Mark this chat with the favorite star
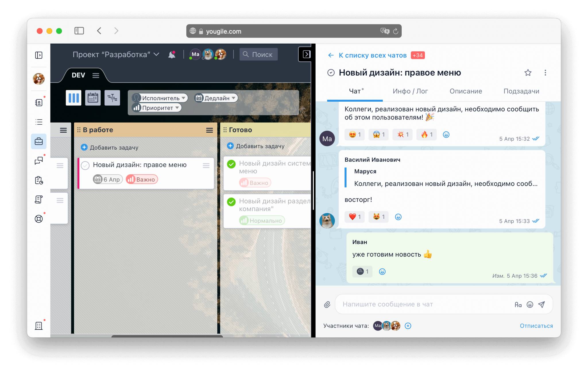Screen dimensions: 588x373 pos(528,73)
